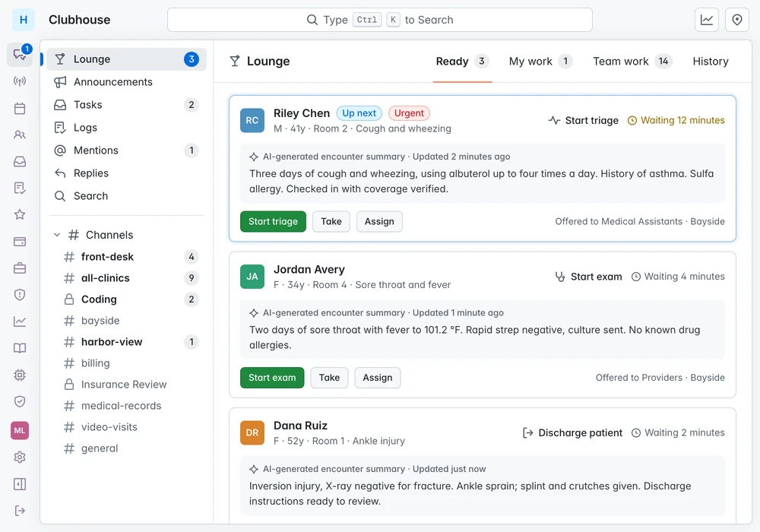The image size is (760, 532).
Task: Click the H workspace logo
Action: (x=24, y=20)
